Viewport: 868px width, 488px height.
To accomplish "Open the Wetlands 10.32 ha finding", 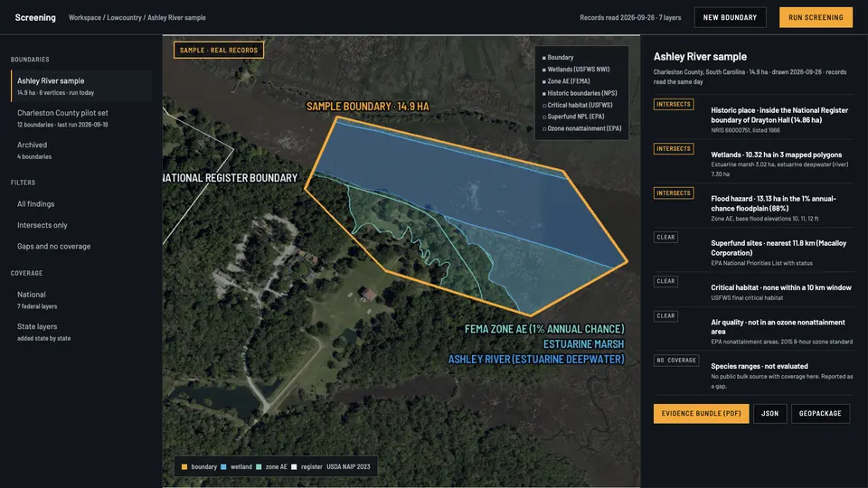I will pyautogui.click(x=753, y=162).
